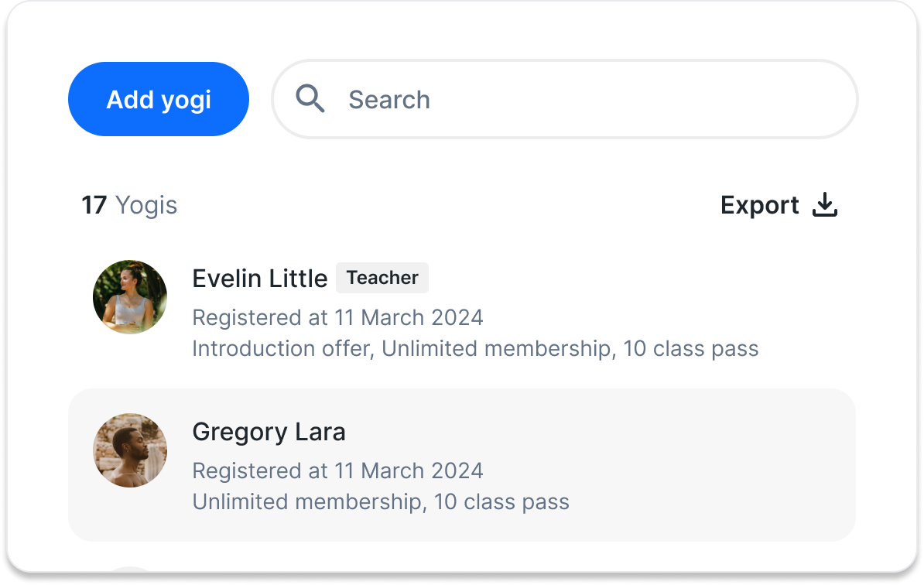Open Evelin Little's profile photo
The width and height of the screenshot is (924, 585).
(130, 297)
